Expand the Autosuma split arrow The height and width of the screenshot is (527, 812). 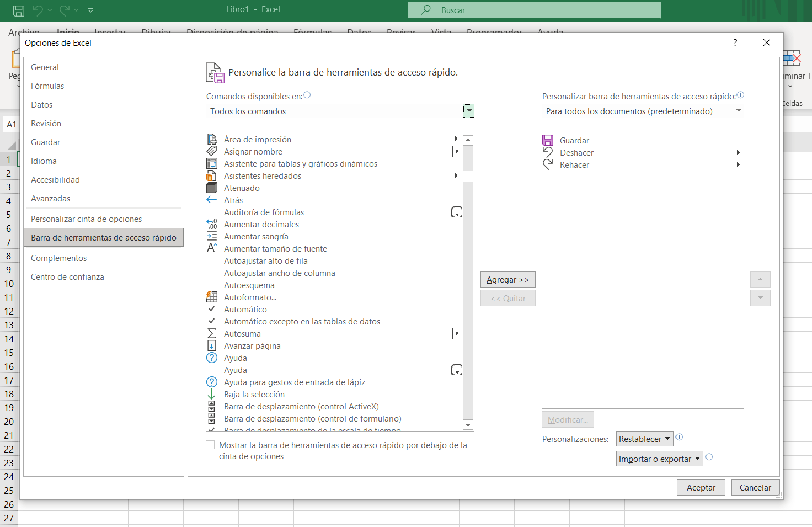point(456,333)
